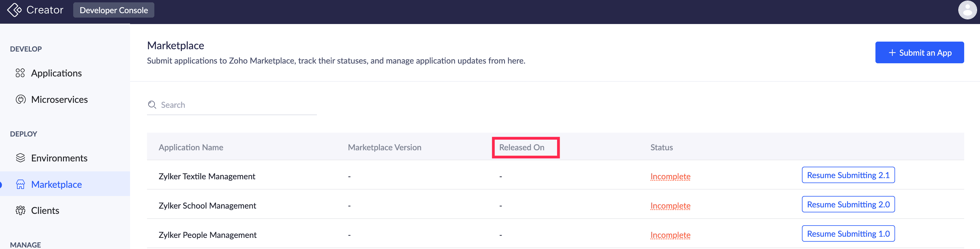
Task: Open the user profile avatar
Action: [x=967, y=10]
